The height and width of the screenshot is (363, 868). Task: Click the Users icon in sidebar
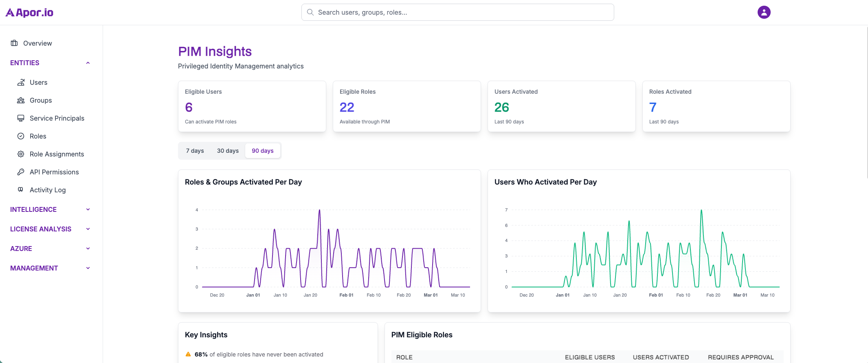(21, 82)
